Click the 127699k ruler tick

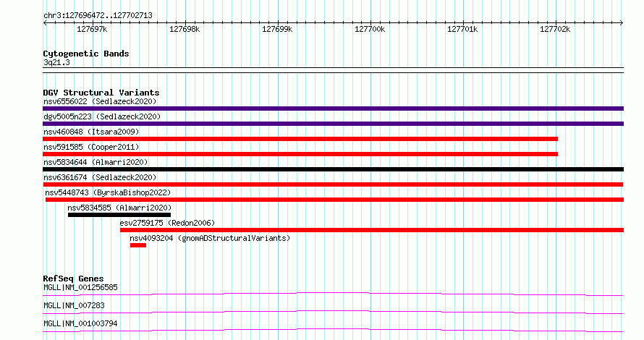[277, 29]
